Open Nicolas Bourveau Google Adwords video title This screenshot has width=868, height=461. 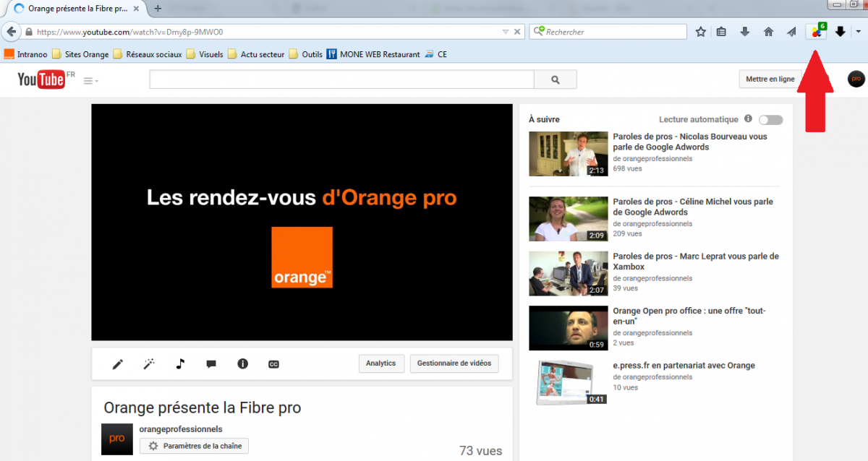coord(690,142)
